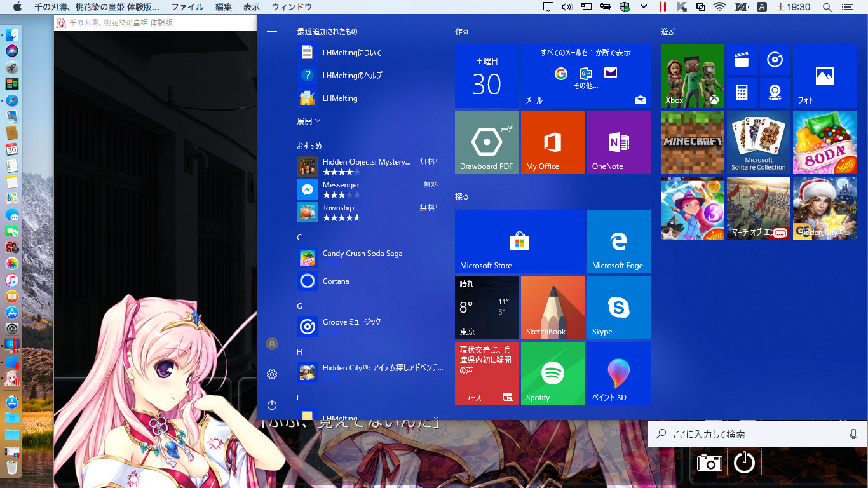Image resolution: width=868 pixels, height=488 pixels.
Task: Open the ウィンドウ menu
Action: coord(292,7)
